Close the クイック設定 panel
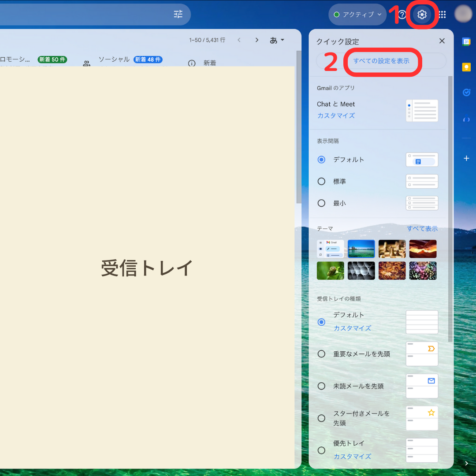Screen dimensions: 476x476 click(x=442, y=41)
